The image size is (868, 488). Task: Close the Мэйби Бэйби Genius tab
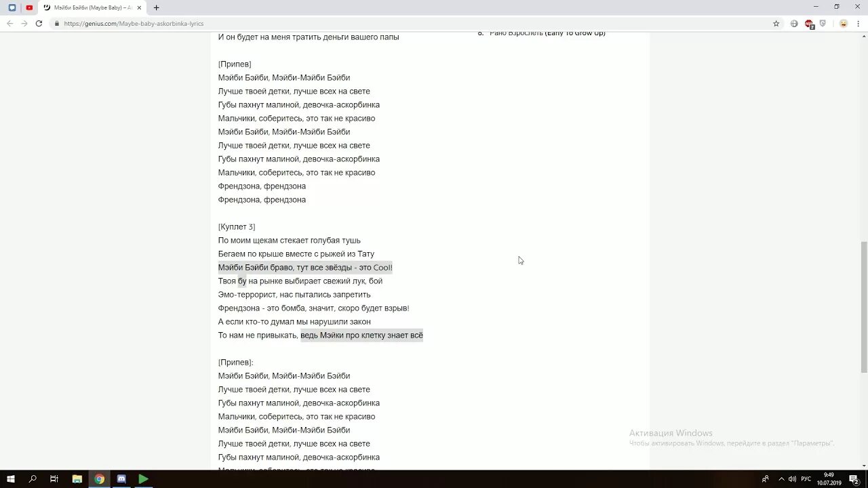(139, 7)
